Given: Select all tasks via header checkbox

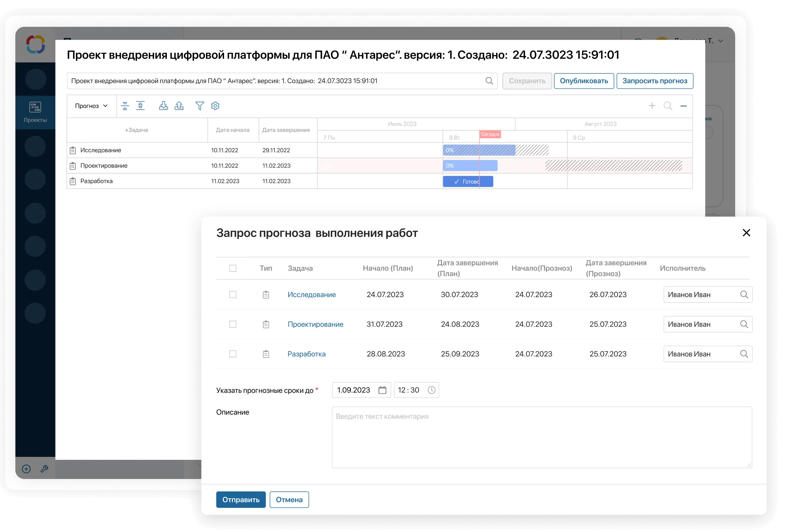Looking at the screenshot, I should [233, 268].
